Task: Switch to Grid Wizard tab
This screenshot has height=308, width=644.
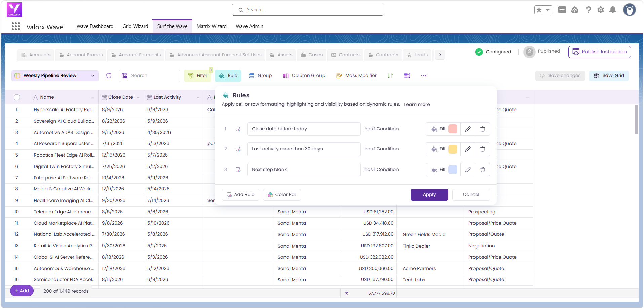Action: click(135, 26)
